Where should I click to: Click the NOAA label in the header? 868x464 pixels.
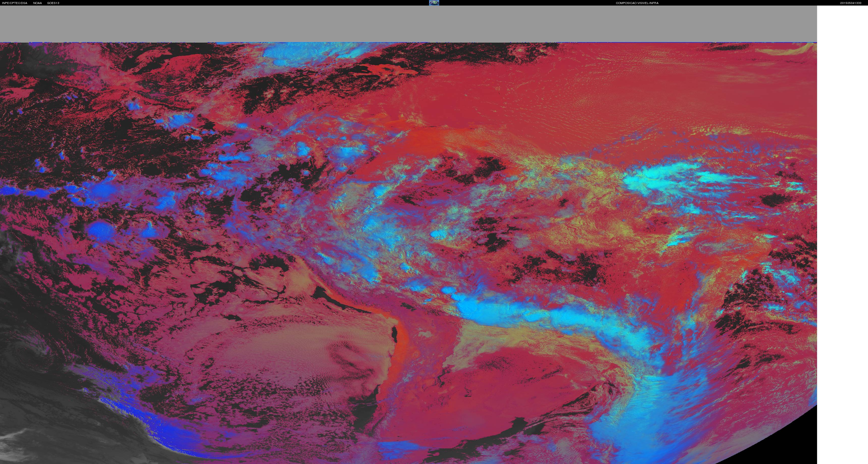tap(37, 3)
